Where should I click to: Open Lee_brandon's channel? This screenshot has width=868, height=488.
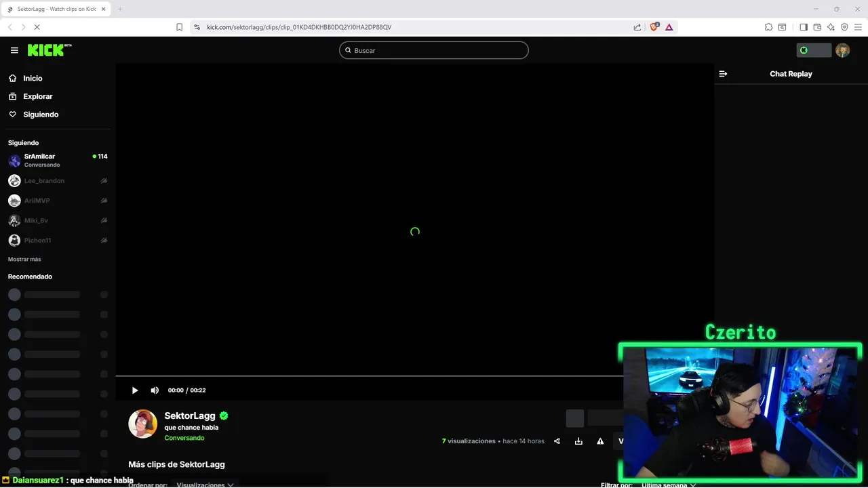click(x=58, y=181)
